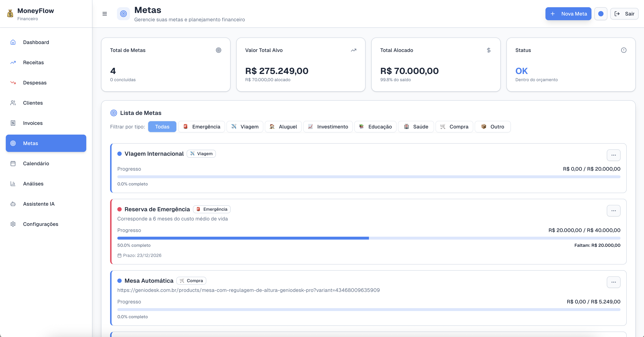Filter goals by Saúde
Image resolution: width=644 pixels, height=337 pixels.
click(x=416, y=127)
